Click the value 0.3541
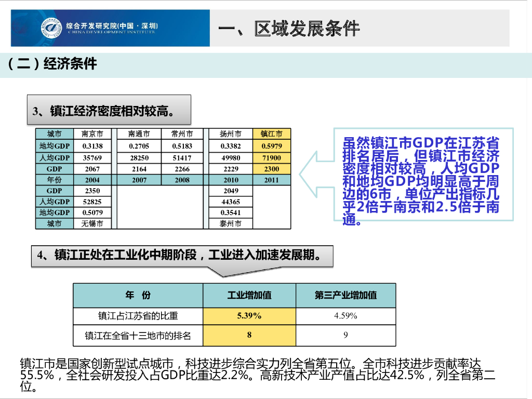Screen dimensions: 532x399 point(231,212)
